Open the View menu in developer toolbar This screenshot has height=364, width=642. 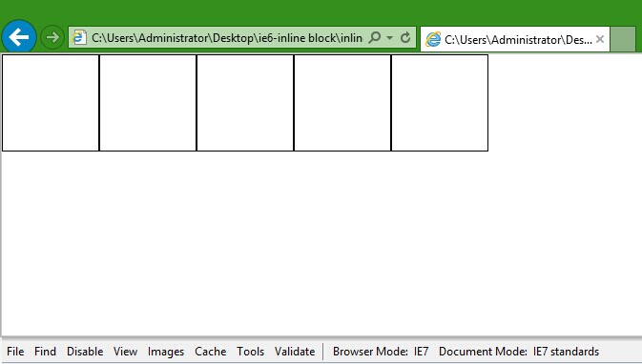coord(125,352)
